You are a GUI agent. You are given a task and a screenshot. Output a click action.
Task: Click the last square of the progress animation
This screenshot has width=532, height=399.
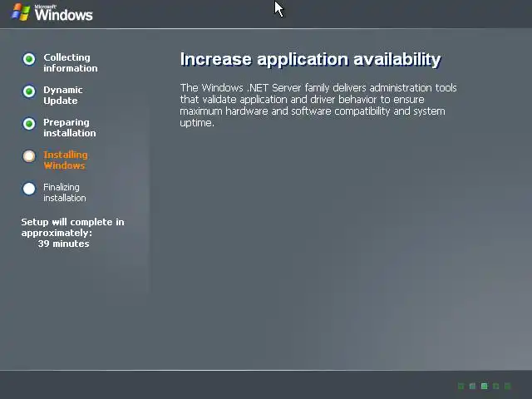[508, 386]
